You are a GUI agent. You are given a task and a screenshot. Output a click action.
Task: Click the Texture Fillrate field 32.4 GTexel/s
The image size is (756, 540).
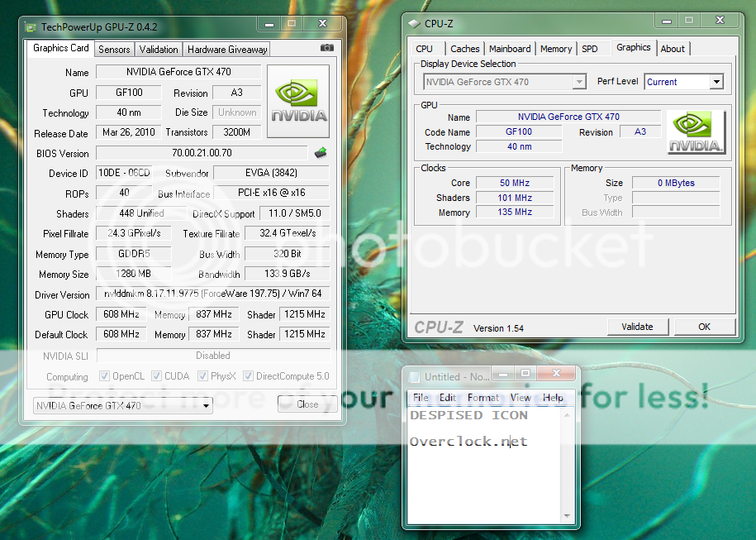point(288,233)
